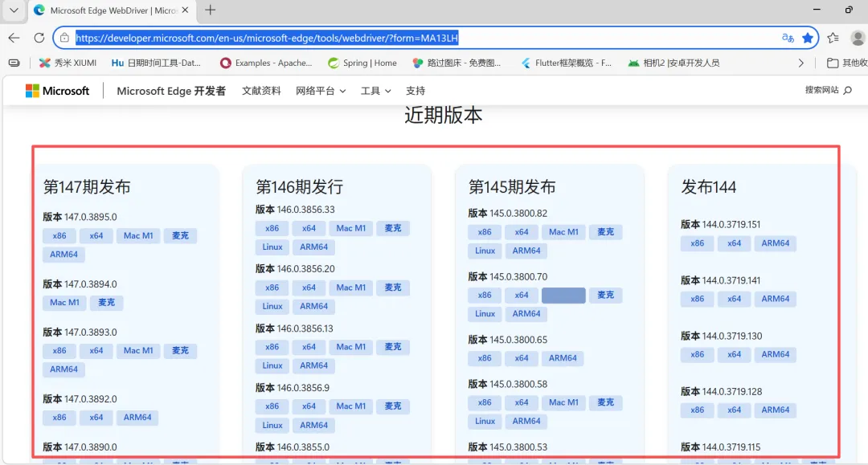Screen dimensions: 868x465
Task: Open Flutter框架概览 bookmark
Action: coord(567,63)
